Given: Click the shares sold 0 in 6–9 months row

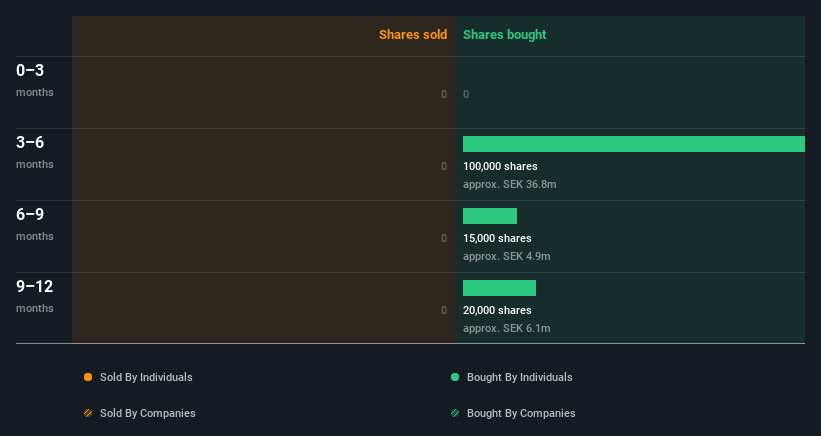Looking at the screenshot, I should tap(444, 238).
